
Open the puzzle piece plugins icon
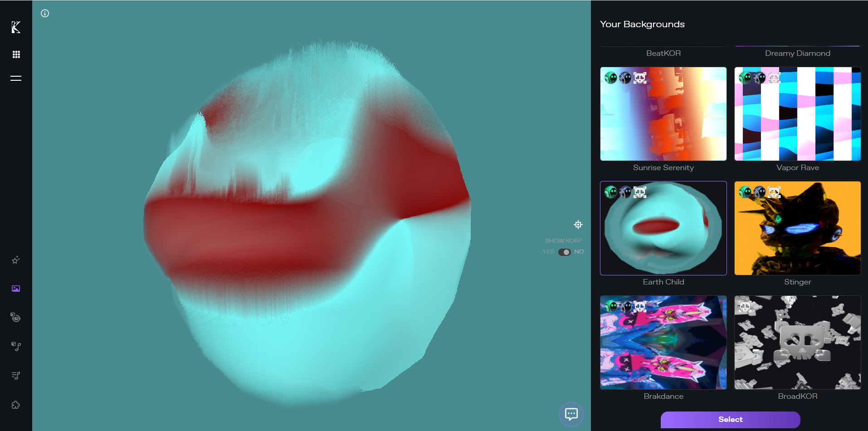[x=16, y=405]
